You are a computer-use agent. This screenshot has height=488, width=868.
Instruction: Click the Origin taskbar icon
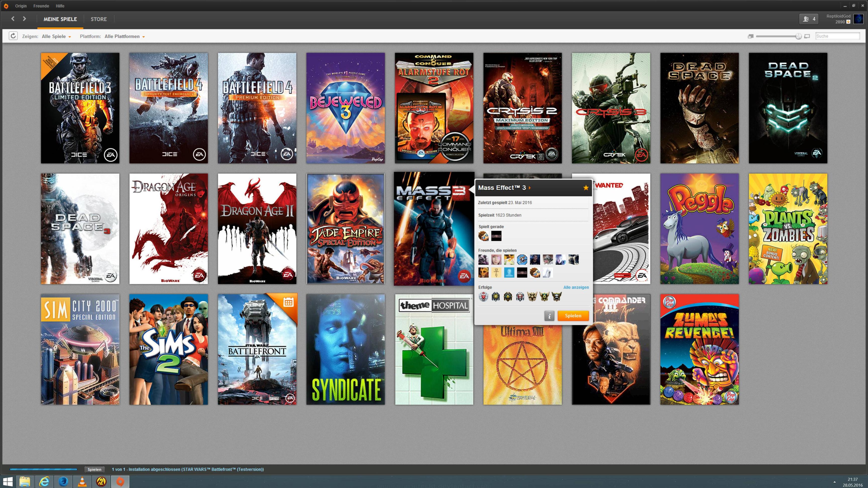(120, 482)
